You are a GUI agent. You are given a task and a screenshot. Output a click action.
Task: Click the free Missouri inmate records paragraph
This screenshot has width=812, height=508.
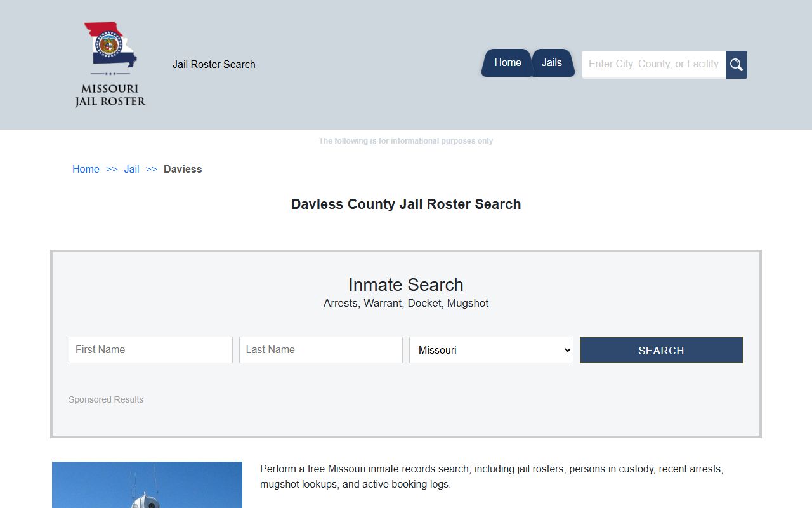(x=492, y=476)
